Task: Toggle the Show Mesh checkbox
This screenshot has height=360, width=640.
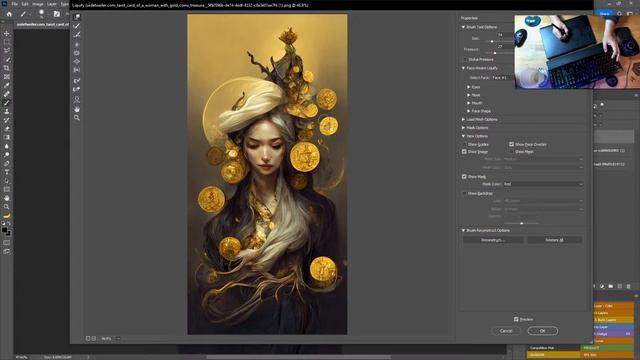Action: click(511, 151)
